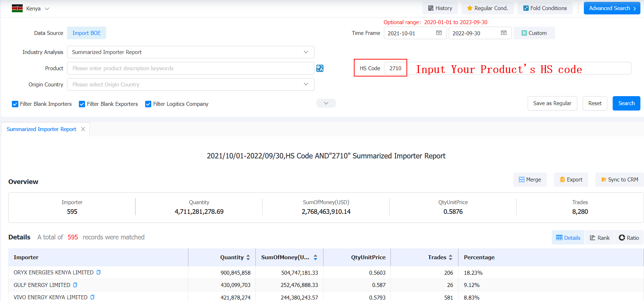Switch to Ratio view
The height and width of the screenshot is (301, 644).
click(x=629, y=238)
